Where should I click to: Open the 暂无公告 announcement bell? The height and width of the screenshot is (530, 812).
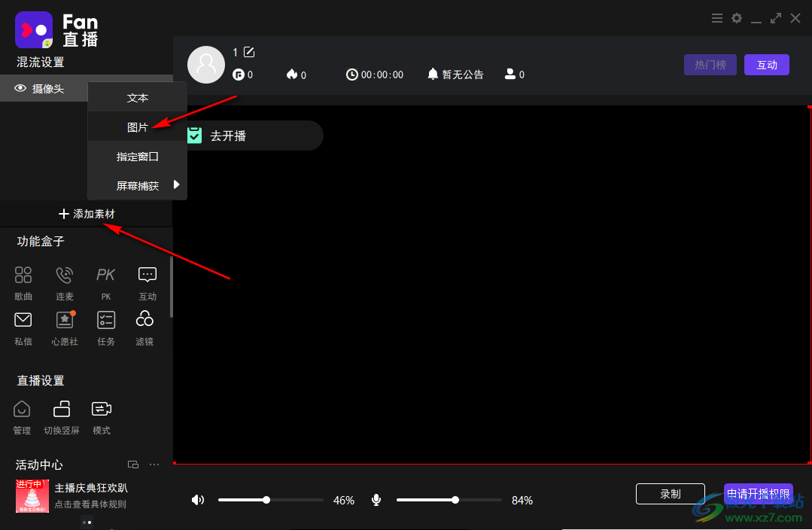click(433, 75)
